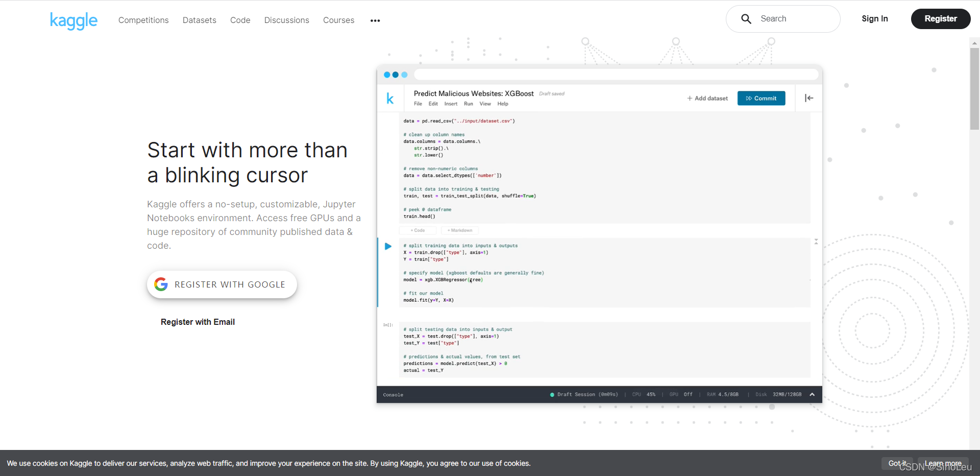Screen dimensions: 980x476
Task: Expand the three-dot more menu
Action: pyautogui.click(x=375, y=20)
